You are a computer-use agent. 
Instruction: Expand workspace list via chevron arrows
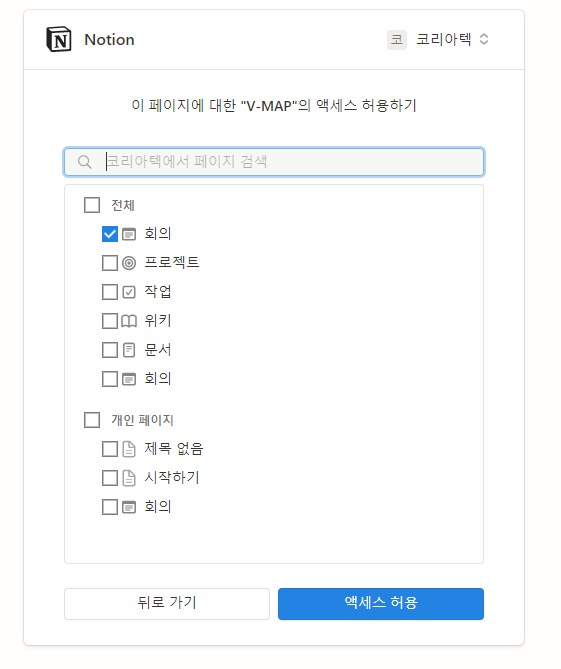484,39
